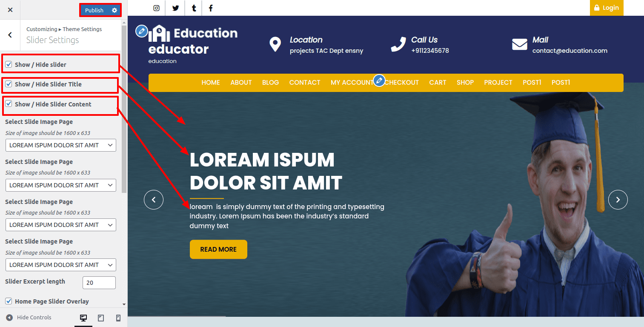Go to the next slide arrow
This screenshot has height=327, width=644.
click(618, 200)
